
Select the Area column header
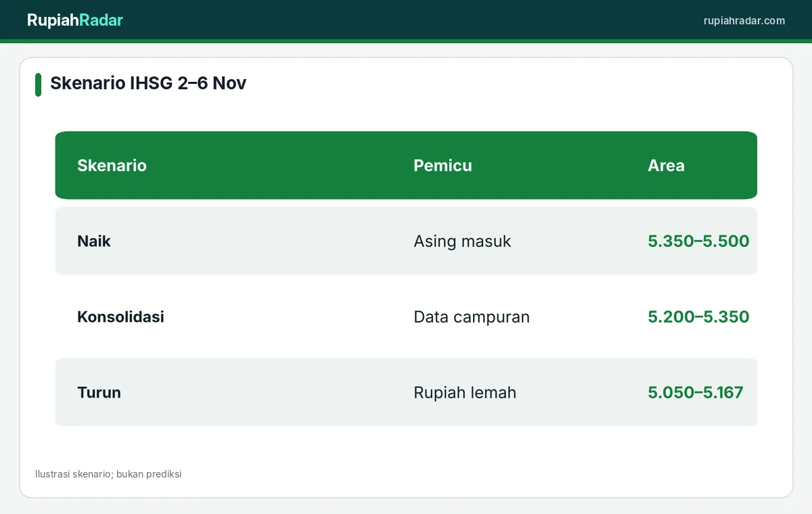click(x=666, y=166)
